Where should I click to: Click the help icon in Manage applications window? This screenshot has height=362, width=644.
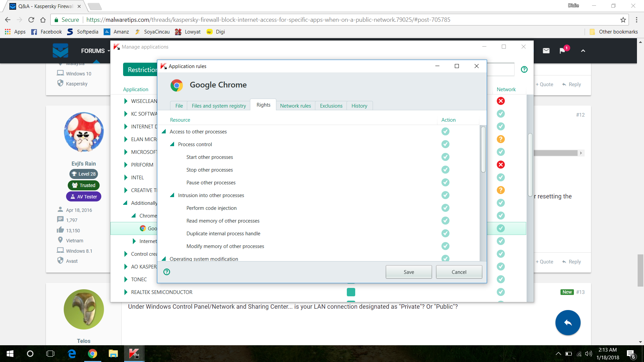(524, 69)
